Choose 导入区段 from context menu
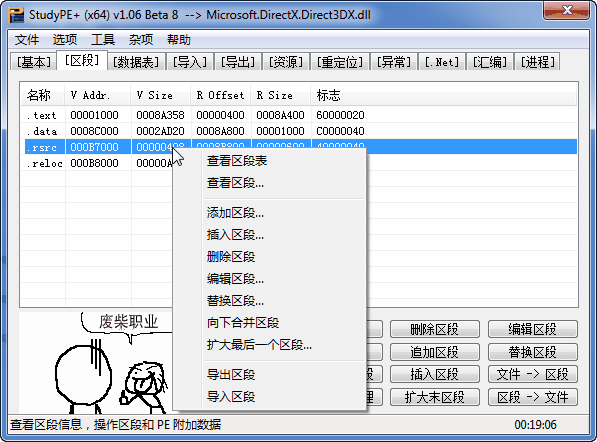The image size is (597, 442). point(270,397)
